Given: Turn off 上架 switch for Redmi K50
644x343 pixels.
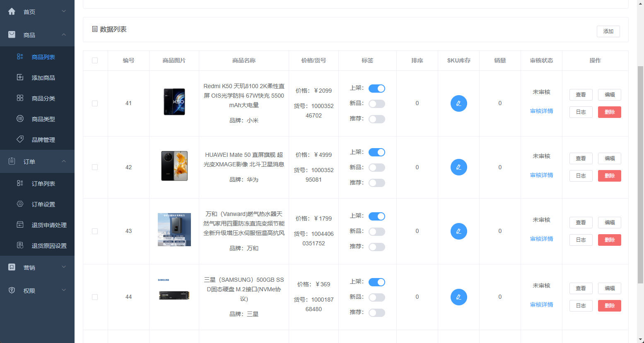Looking at the screenshot, I should click(376, 89).
